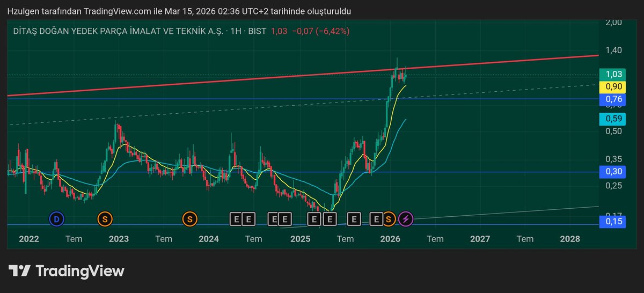The width and height of the screenshot is (644, 293).
Task: Click the TradingView logo
Action: [67, 271]
